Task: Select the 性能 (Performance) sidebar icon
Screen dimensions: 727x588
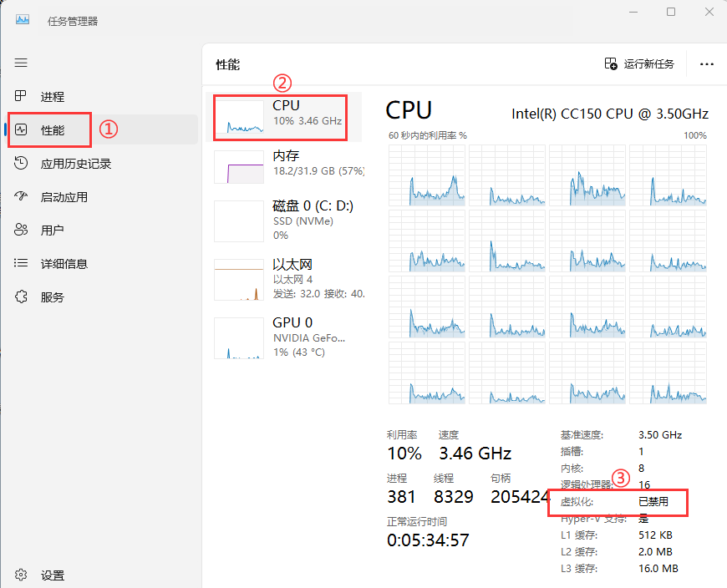Action: point(22,130)
